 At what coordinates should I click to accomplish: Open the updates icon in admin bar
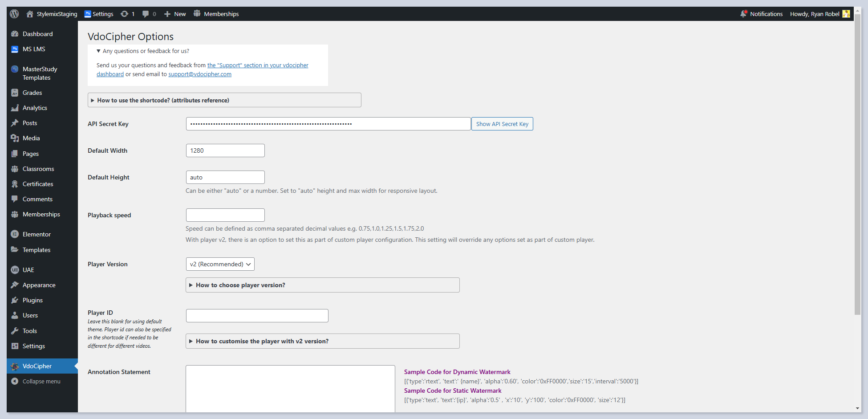pos(125,14)
